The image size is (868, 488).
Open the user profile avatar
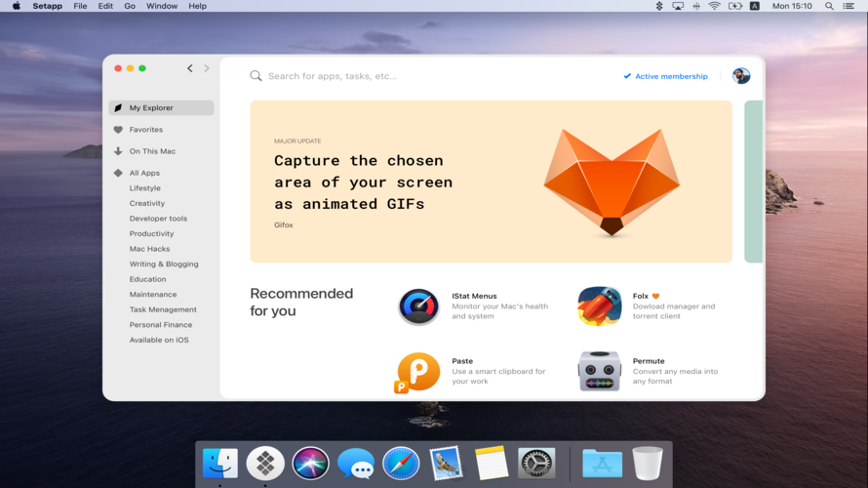point(740,76)
